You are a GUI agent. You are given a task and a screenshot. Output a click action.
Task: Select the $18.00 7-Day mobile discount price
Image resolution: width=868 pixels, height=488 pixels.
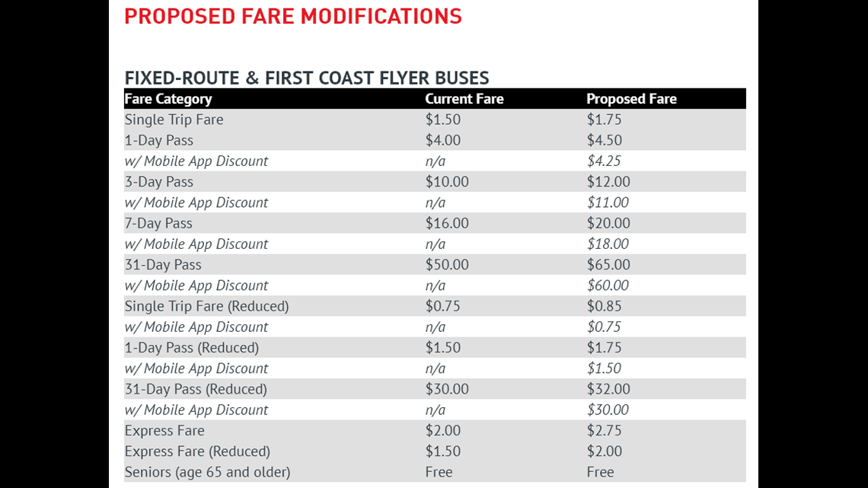click(x=608, y=244)
